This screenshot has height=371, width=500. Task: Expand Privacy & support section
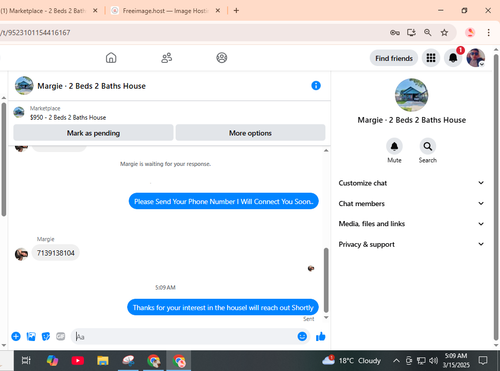click(411, 244)
